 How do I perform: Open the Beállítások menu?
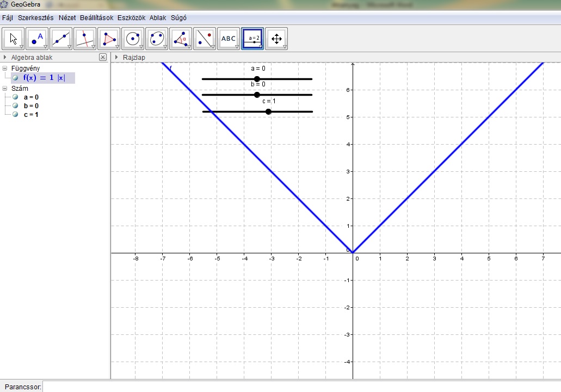coord(97,18)
